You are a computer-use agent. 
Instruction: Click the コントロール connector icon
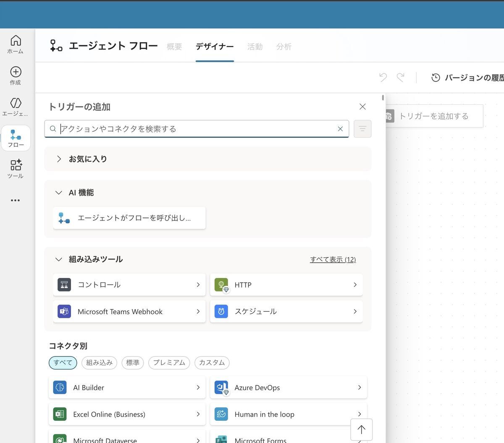coord(64,285)
